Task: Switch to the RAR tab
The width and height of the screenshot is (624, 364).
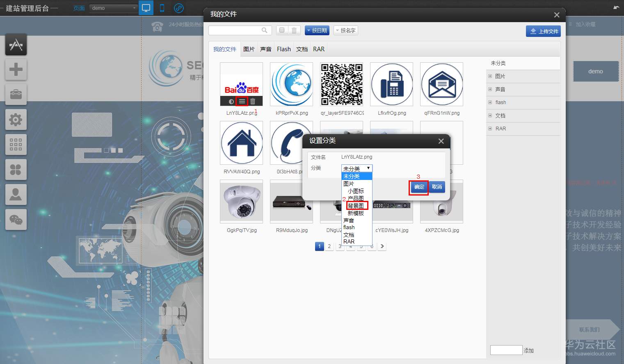Action: coord(319,49)
